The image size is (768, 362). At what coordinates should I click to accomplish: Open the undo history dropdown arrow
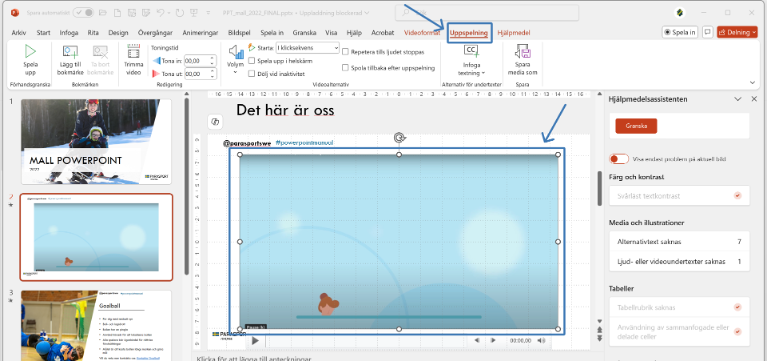pos(168,13)
